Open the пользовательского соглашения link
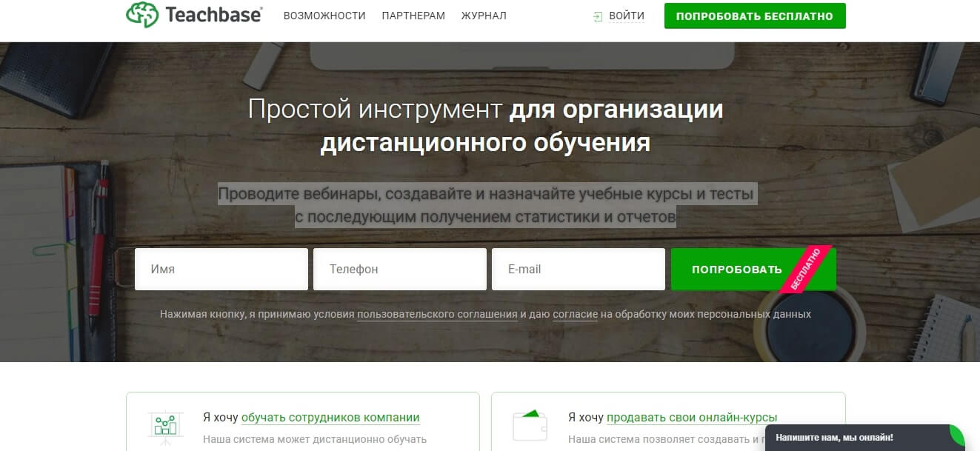Screen dimensions: 980x451 click(x=436, y=314)
